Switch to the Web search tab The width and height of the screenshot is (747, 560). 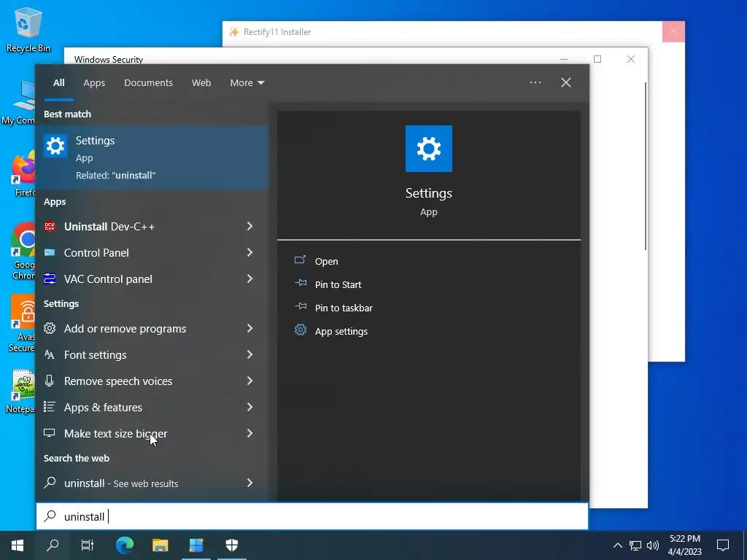click(x=201, y=83)
